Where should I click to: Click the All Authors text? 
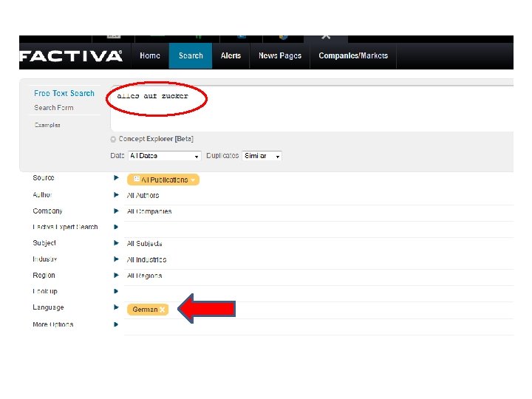click(x=143, y=195)
